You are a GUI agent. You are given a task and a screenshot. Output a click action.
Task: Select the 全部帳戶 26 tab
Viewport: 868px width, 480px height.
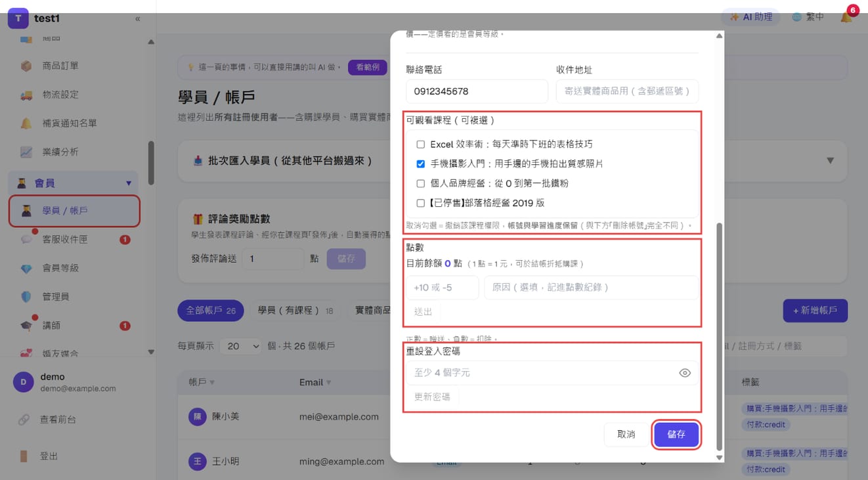211,311
